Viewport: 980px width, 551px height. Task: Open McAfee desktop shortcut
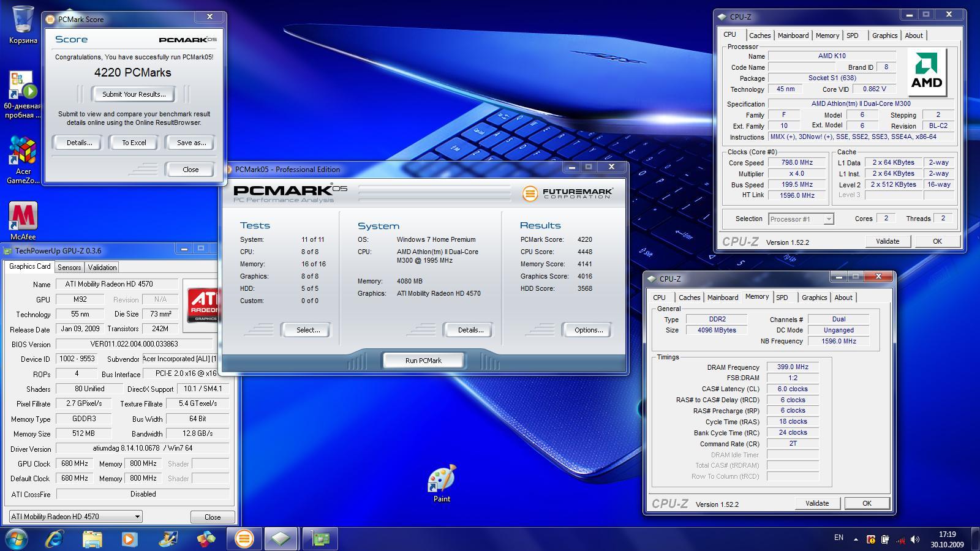23,220
